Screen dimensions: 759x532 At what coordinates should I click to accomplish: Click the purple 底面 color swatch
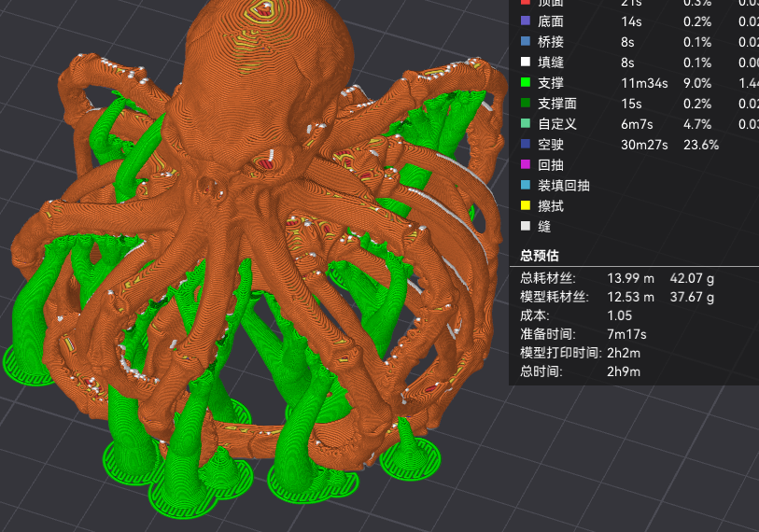pos(526,21)
